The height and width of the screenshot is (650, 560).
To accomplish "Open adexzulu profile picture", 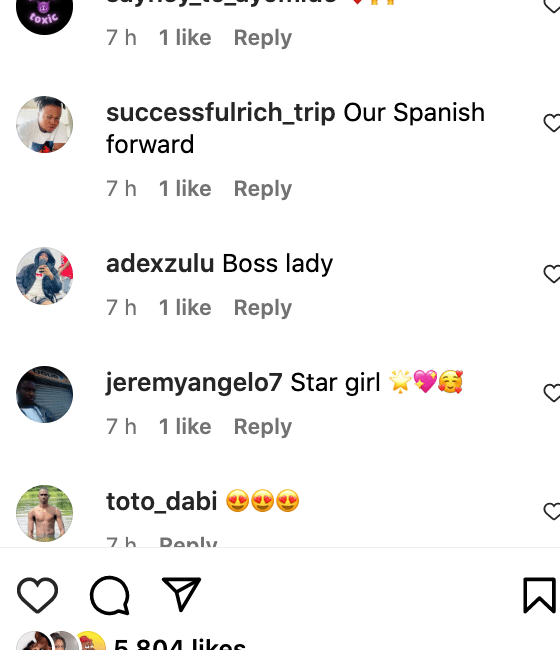I will 44,276.
